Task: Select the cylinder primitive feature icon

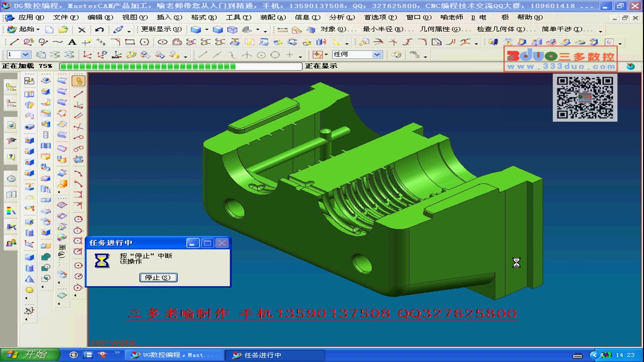Action: 30,268
